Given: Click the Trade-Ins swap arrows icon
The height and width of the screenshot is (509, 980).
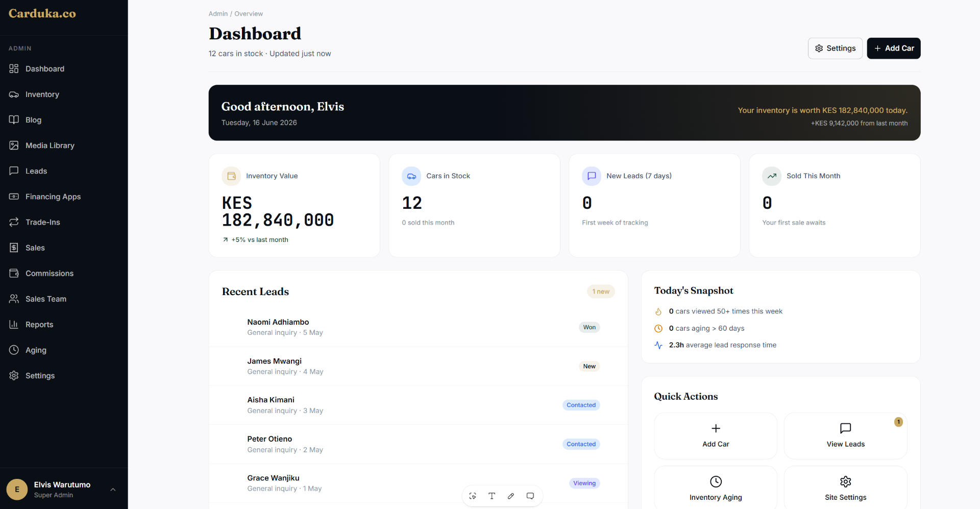Looking at the screenshot, I should [14, 222].
